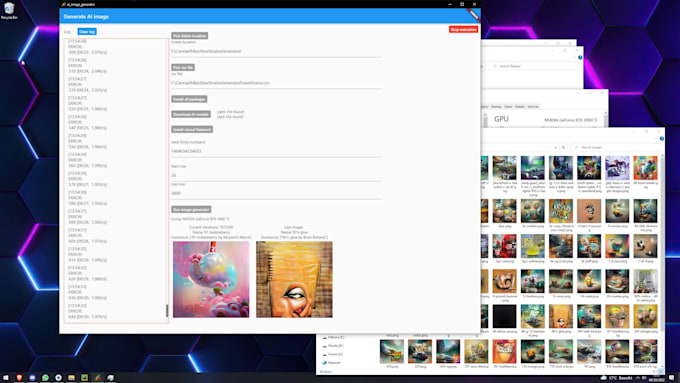This screenshot has width=680, height=383.
Task: Open Chrome from the taskbar
Action: 58,378
